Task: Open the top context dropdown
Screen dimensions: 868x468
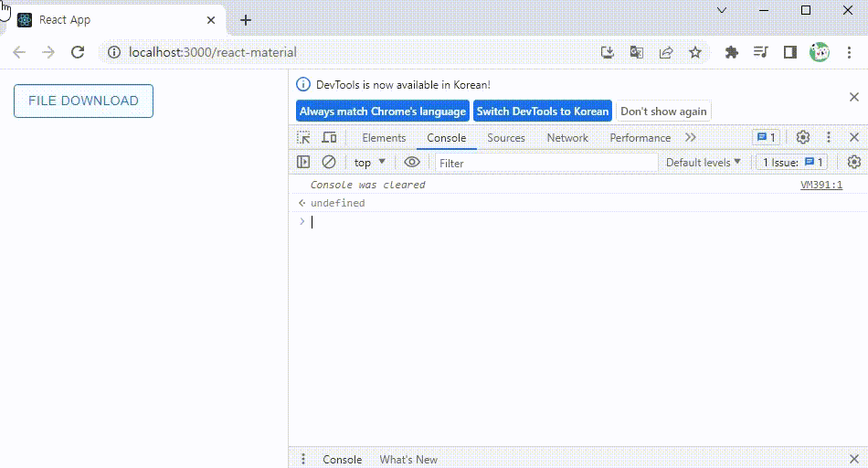Action: 369,163
